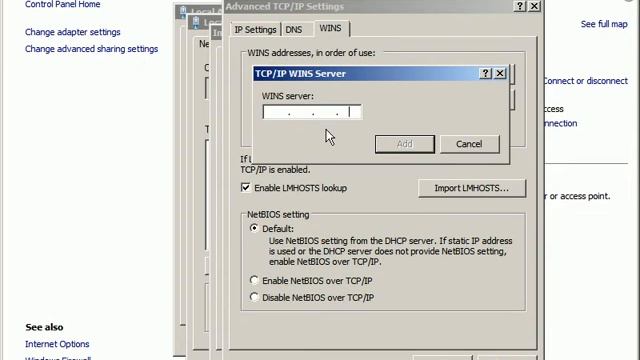
Task: Click the WINS server address input field
Action: 312,112
